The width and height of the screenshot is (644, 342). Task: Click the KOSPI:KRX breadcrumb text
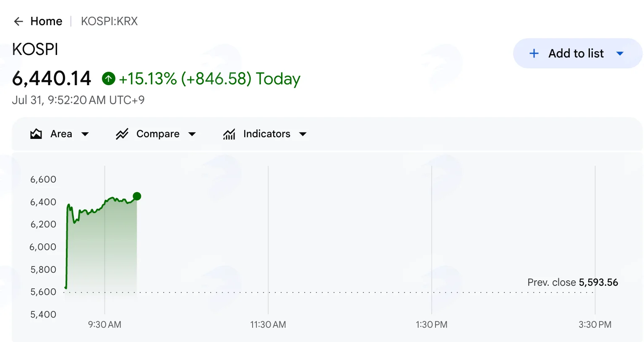pyautogui.click(x=109, y=21)
